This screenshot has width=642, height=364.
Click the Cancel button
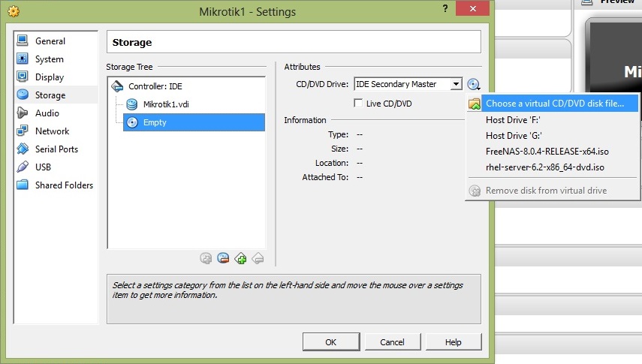(392, 342)
